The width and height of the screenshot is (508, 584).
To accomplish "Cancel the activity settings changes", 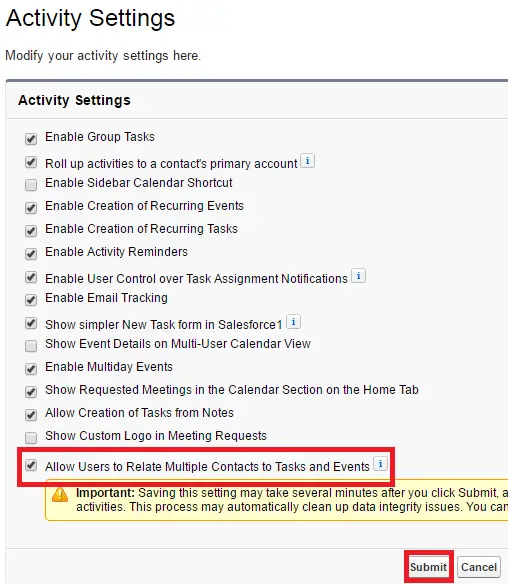I will click(x=479, y=567).
